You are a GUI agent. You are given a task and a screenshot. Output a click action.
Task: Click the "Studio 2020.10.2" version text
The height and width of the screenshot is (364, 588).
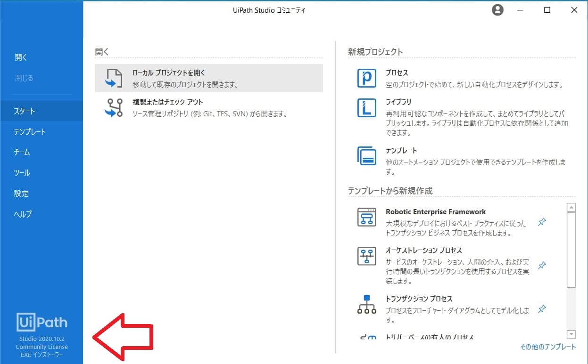(42, 339)
